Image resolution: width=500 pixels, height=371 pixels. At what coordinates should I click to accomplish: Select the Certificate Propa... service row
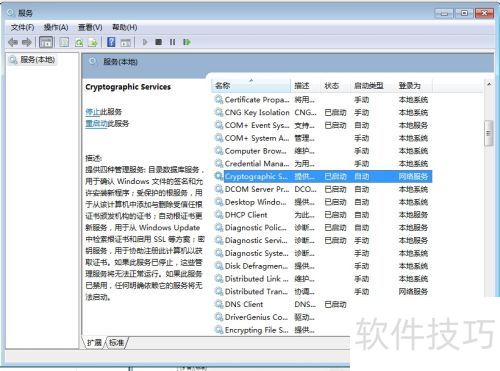pos(322,100)
